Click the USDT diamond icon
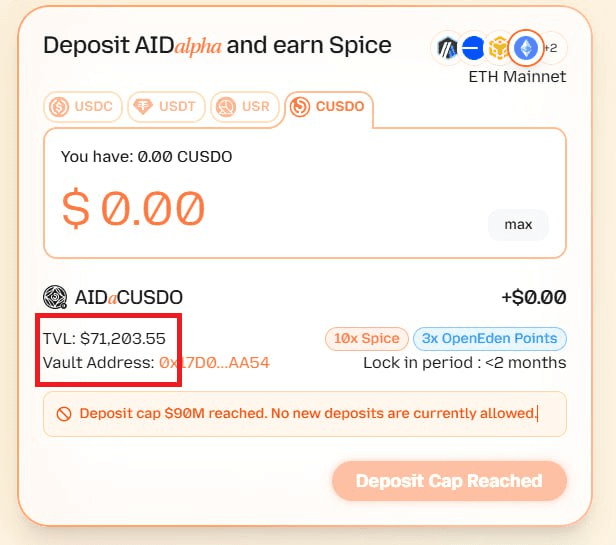Viewport: 616px width, 545px height. tap(143, 106)
